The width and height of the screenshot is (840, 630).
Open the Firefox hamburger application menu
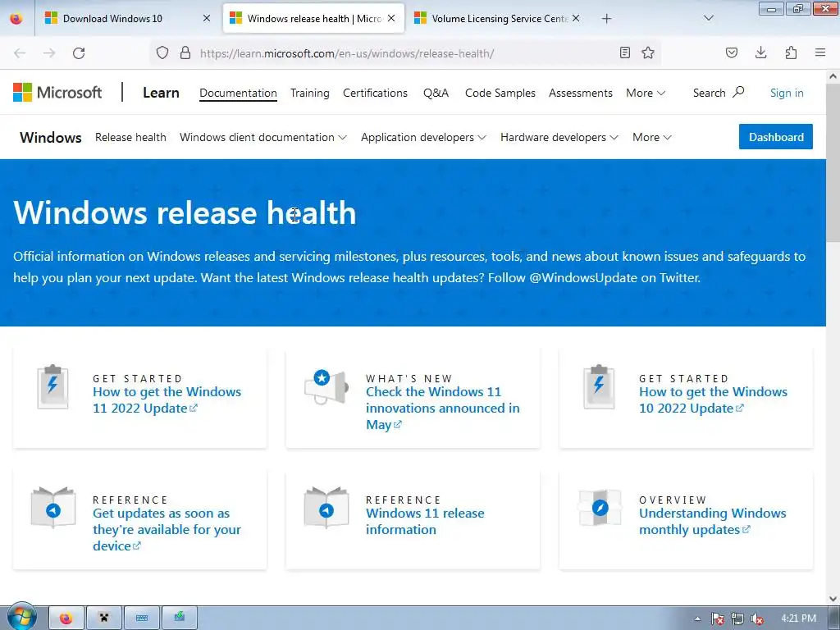coord(820,52)
